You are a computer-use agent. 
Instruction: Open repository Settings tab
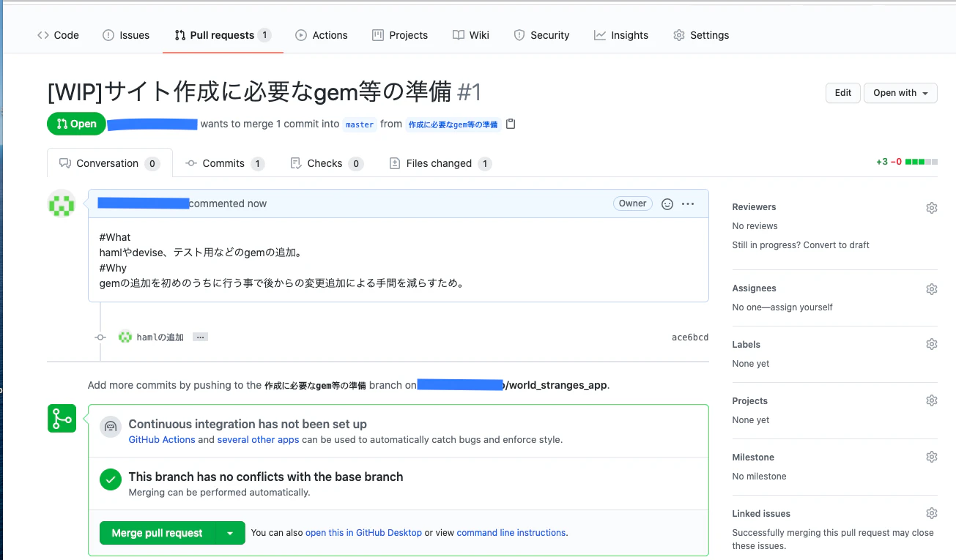point(701,35)
